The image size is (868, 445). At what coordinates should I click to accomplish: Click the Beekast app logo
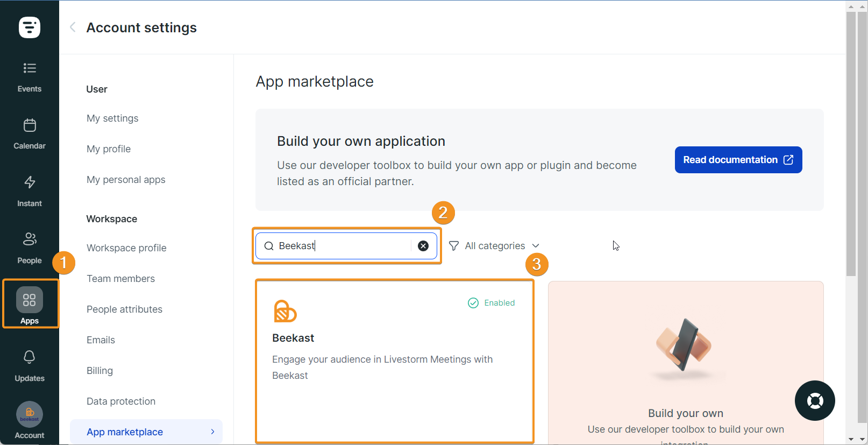(285, 311)
